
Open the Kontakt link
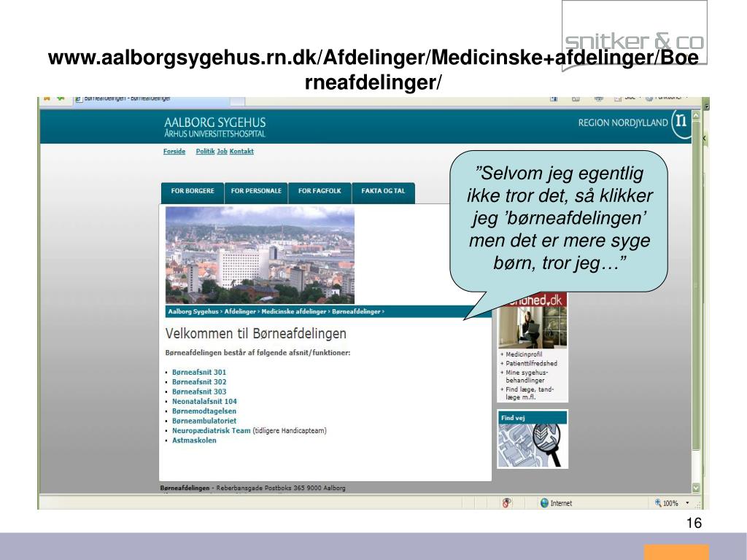(241, 152)
